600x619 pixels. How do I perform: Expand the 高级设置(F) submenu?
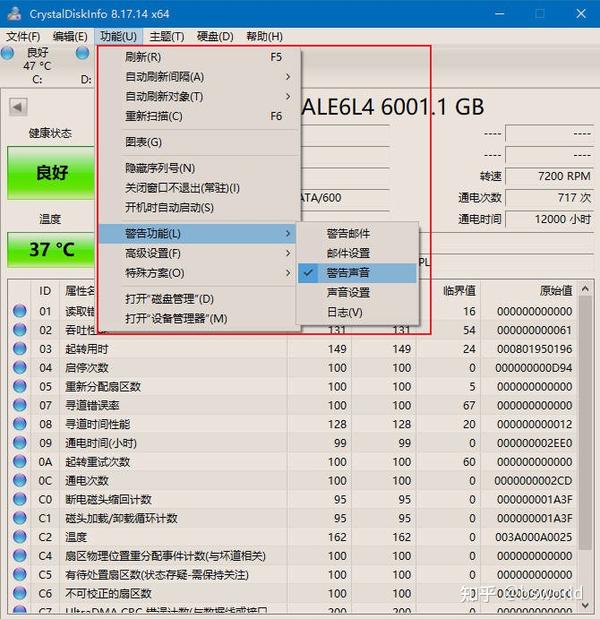pos(199,253)
